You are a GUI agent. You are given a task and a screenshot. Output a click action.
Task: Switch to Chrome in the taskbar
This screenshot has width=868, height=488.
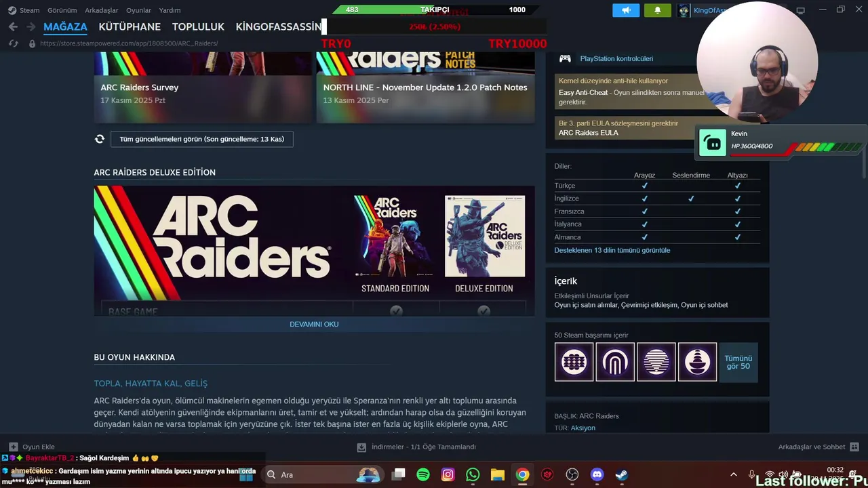(x=522, y=474)
